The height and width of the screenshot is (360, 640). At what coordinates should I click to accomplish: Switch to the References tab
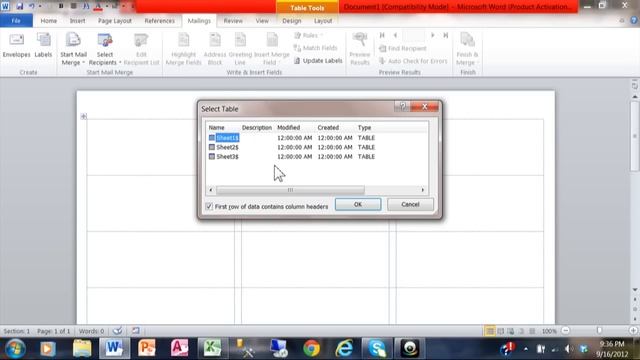160,21
